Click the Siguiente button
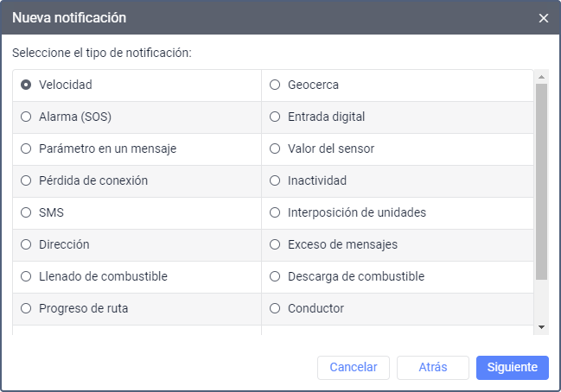The width and height of the screenshot is (561, 392). tap(513, 367)
